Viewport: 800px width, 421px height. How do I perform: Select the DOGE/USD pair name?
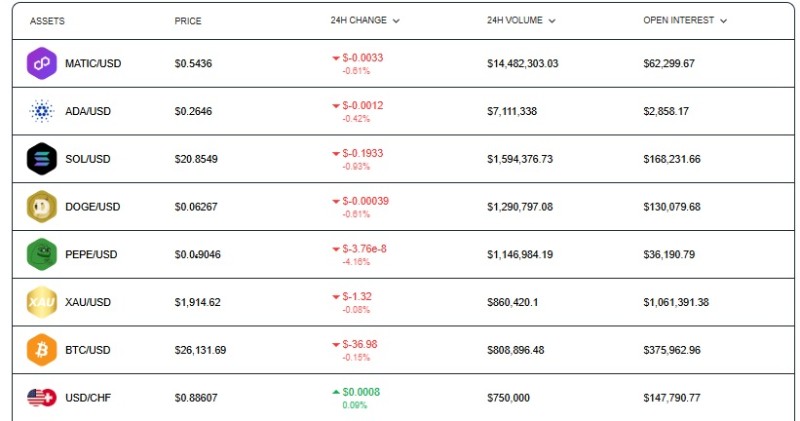92,207
